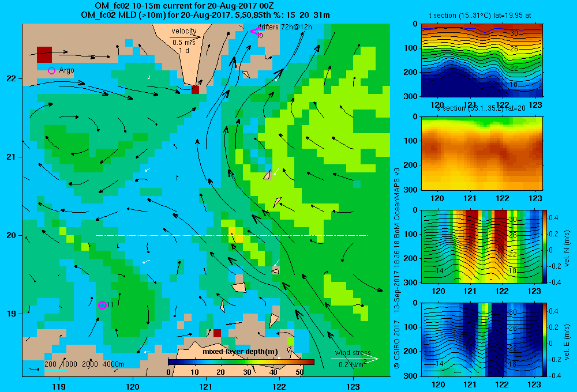Click the '0.2 N/m' wind stress value
The width and height of the screenshot is (577, 392).
[x=351, y=364]
